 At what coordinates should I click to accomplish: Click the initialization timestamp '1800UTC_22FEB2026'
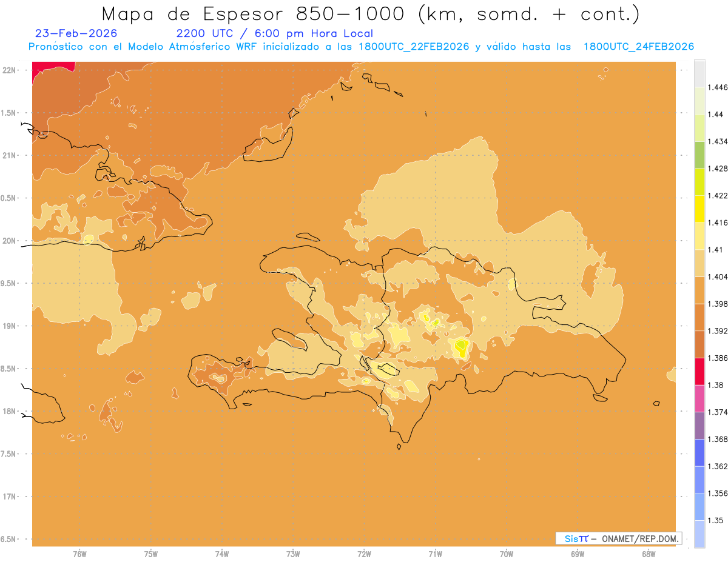tap(413, 47)
